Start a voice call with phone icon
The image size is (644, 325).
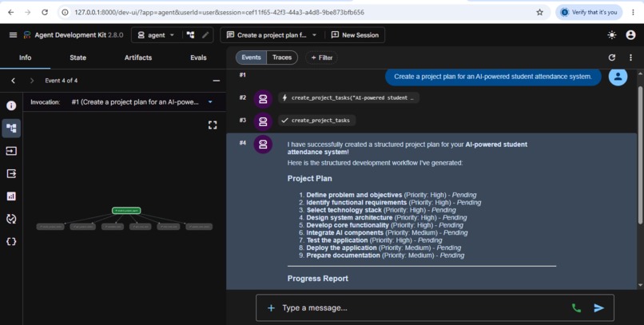coord(576,307)
